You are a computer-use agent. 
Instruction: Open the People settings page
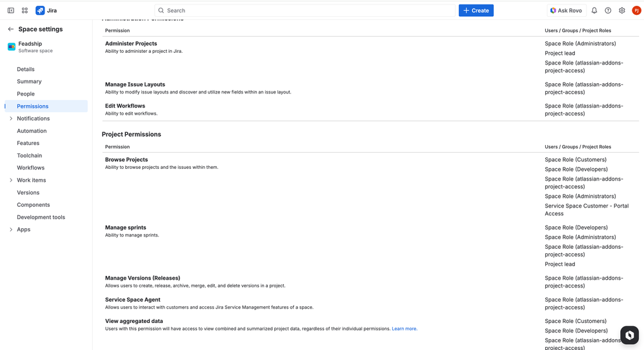point(25,94)
